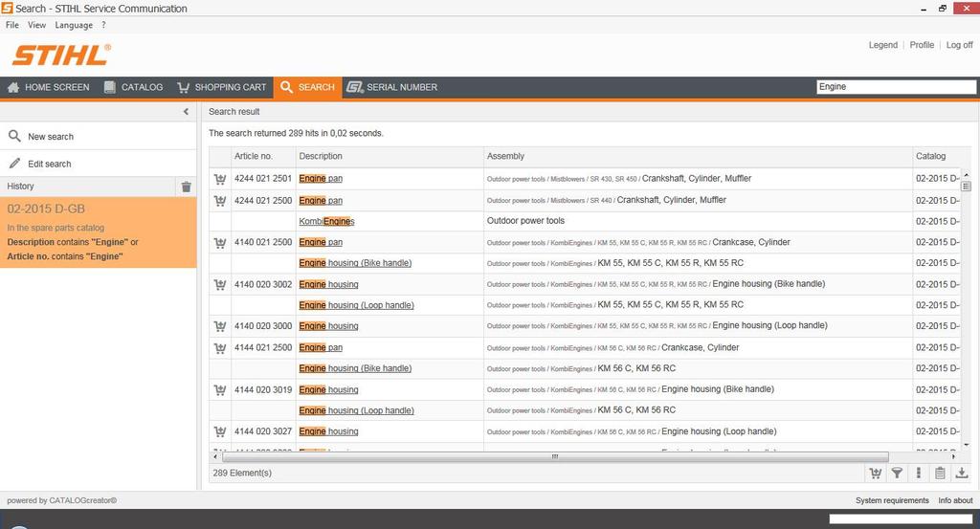
Task: Sort by Catalog column header
Action: coord(936,156)
